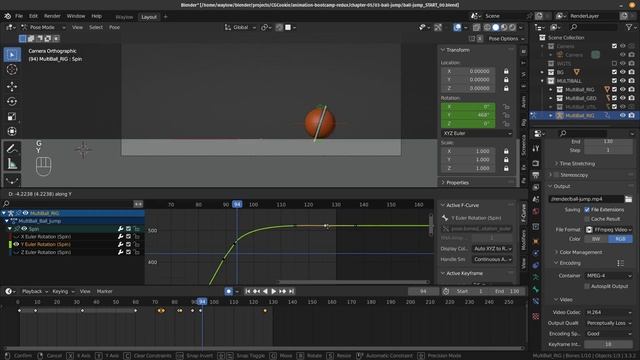The width and height of the screenshot is (640, 360).
Task: Open the Tool tab in Properties editor
Action: [536, 149]
